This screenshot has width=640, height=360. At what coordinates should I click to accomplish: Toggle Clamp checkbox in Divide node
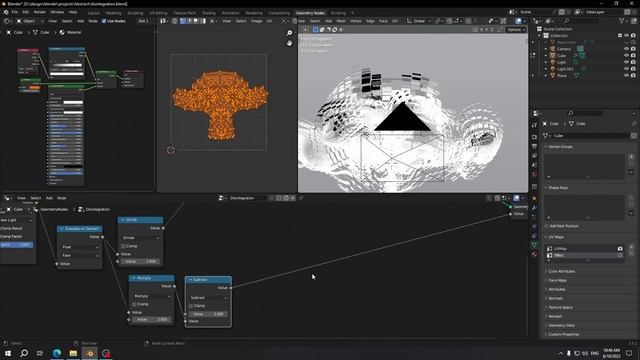coord(123,246)
